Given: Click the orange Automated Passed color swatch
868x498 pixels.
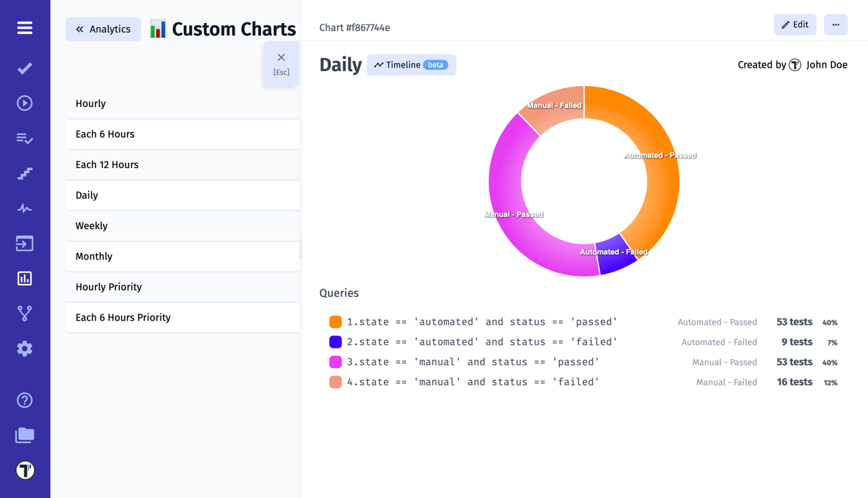Looking at the screenshot, I should coord(336,322).
